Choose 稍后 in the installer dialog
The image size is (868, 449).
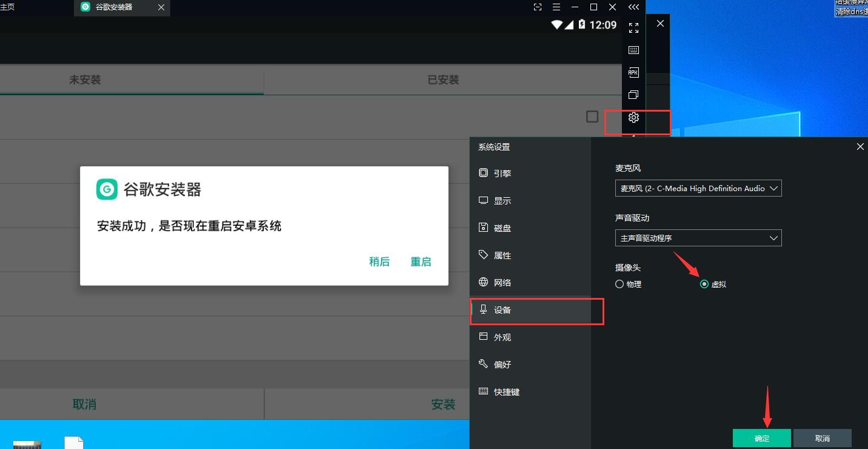(x=379, y=262)
